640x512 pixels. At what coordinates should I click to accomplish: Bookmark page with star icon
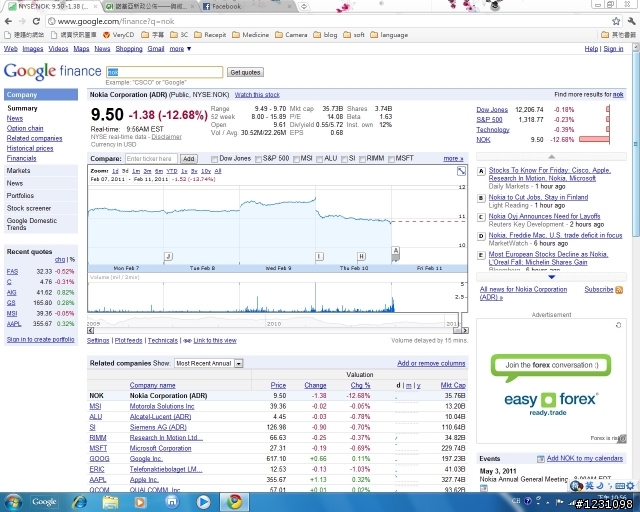(x=616, y=21)
